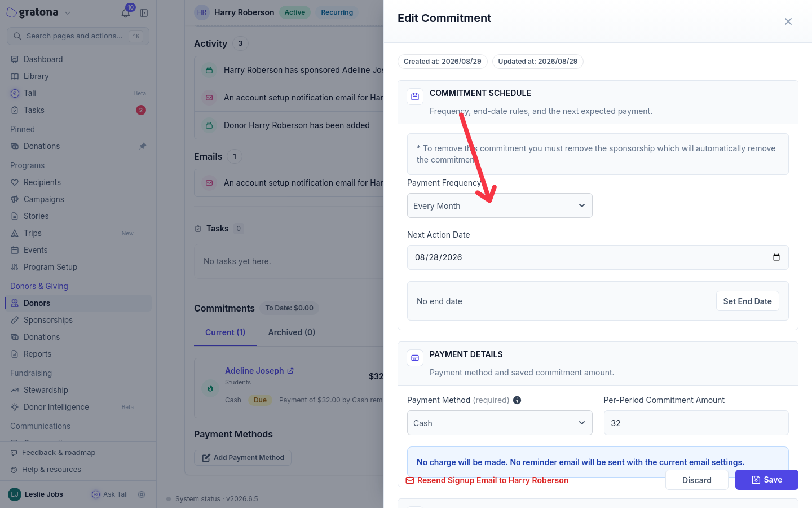Click the info icon beside Payment Method
The width and height of the screenshot is (812, 508).
click(x=517, y=400)
